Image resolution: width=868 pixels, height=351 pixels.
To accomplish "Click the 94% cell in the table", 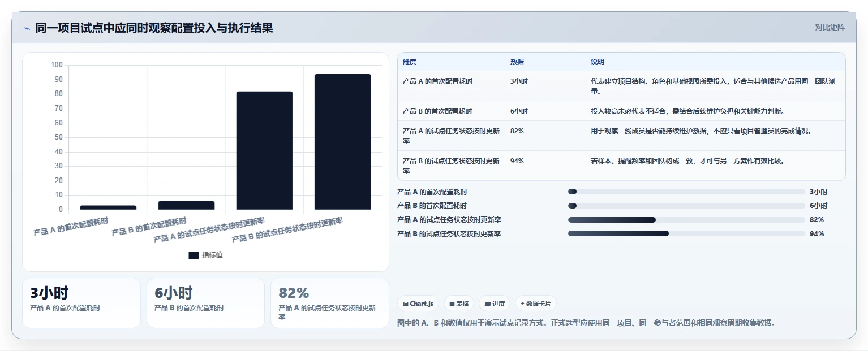I will (x=517, y=161).
